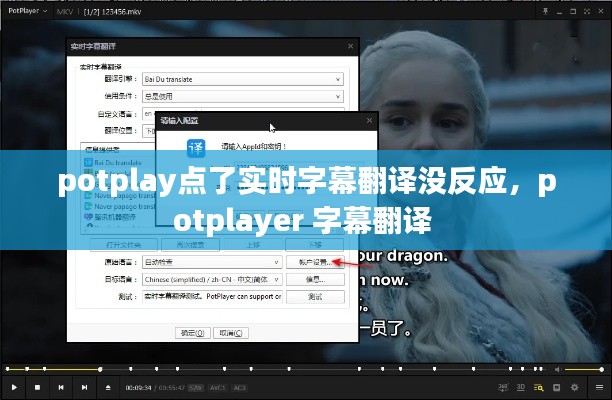Viewport: 612px width, 400px height.
Task: Click the Eject/Open file icon
Action: [x=108, y=387]
